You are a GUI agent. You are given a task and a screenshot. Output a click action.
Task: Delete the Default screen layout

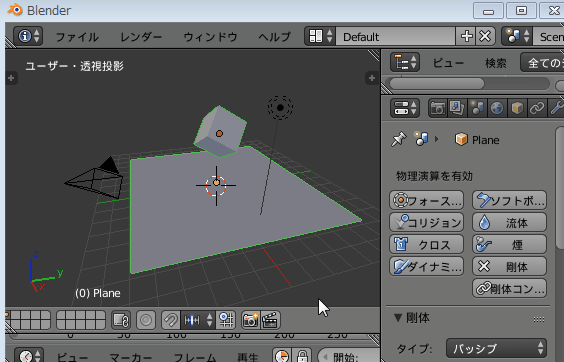[485, 36]
